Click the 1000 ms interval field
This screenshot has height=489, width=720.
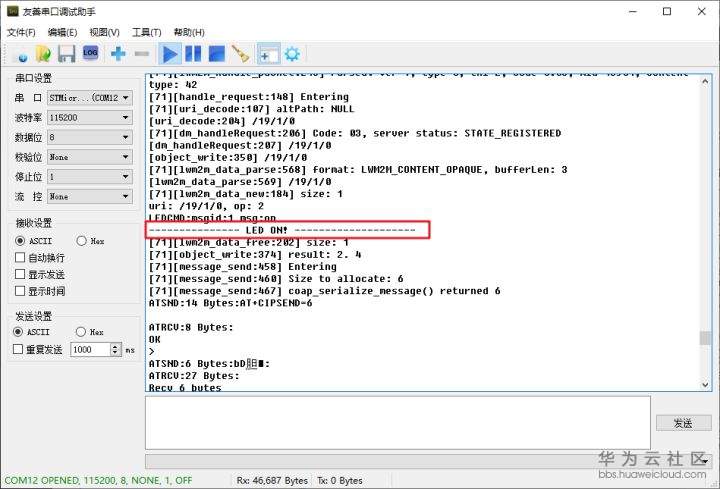click(90, 350)
